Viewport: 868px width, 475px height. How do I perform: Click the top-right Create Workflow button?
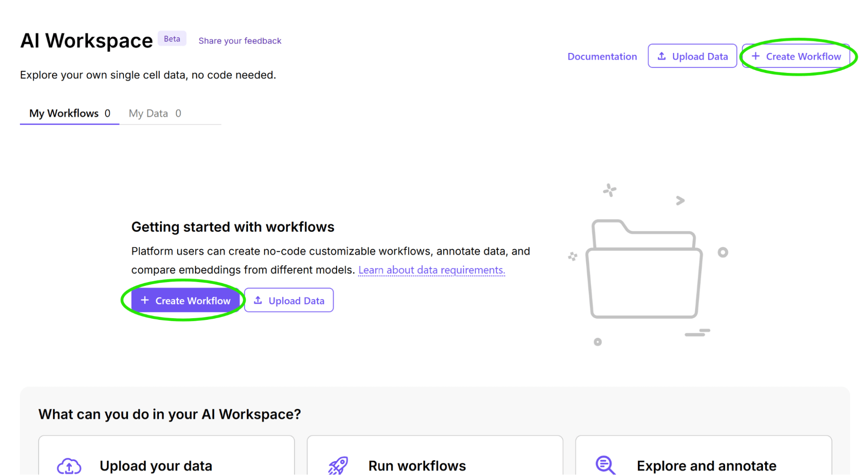pyautogui.click(x=797, y=56)
